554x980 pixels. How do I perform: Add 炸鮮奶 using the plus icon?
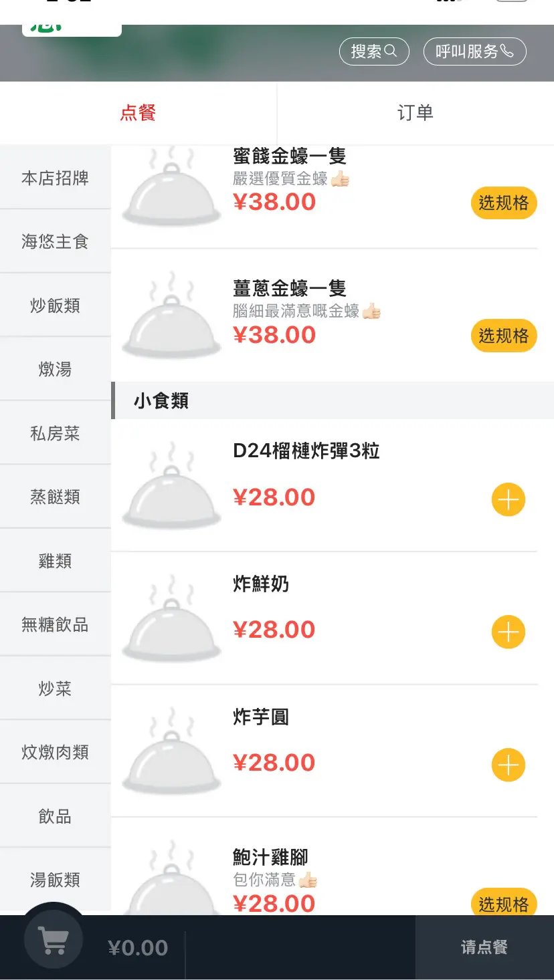pos(508,632)
